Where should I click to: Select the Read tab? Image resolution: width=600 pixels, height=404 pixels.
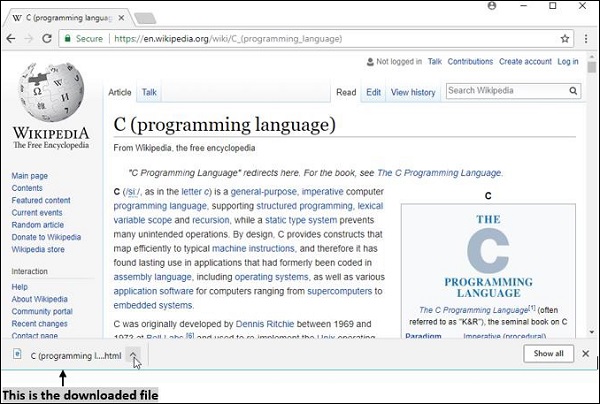point(346,92)
